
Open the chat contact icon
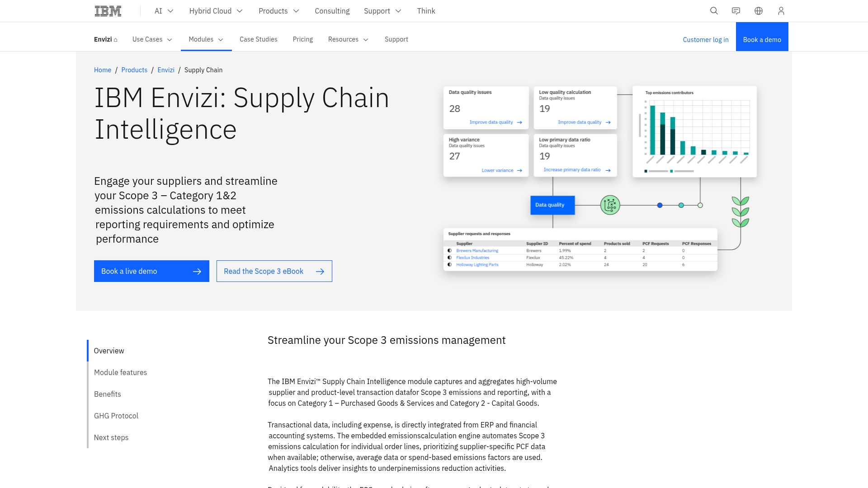coord(736,11)
